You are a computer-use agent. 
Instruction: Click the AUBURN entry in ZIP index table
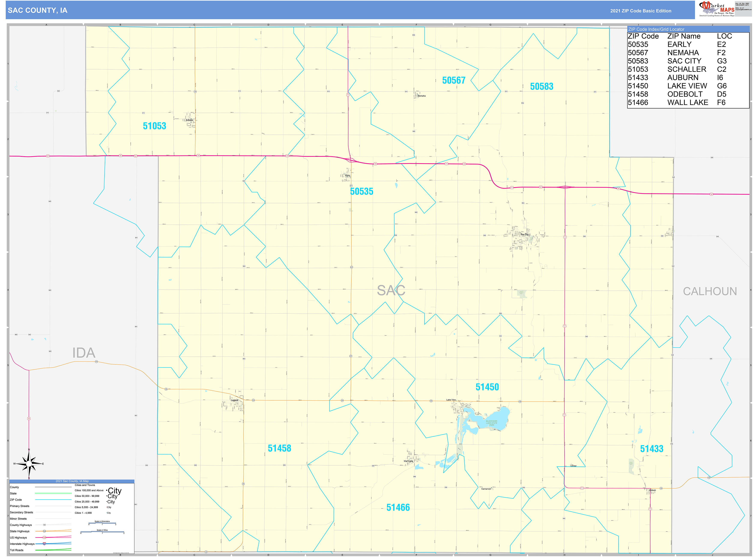point(683,78)
